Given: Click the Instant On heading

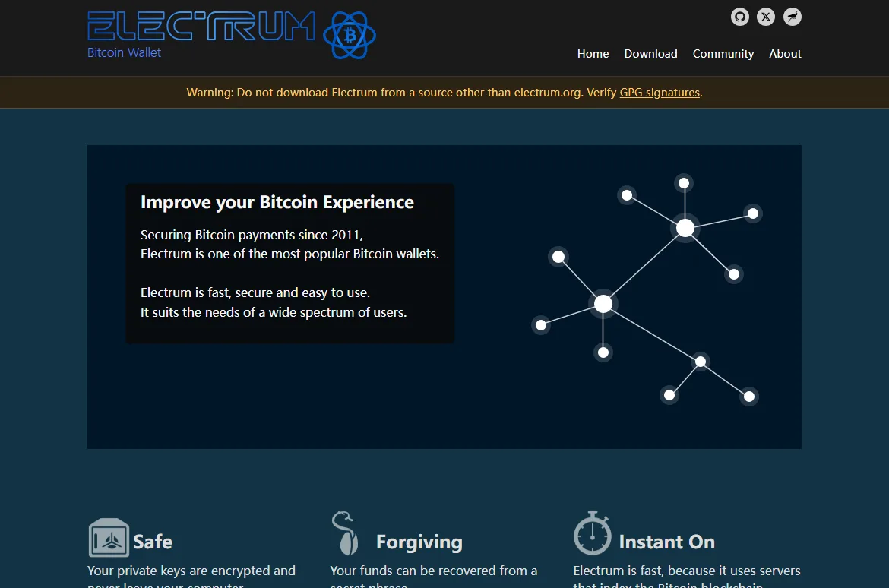Looking at the screenshot, I should [x=667, y=542].
